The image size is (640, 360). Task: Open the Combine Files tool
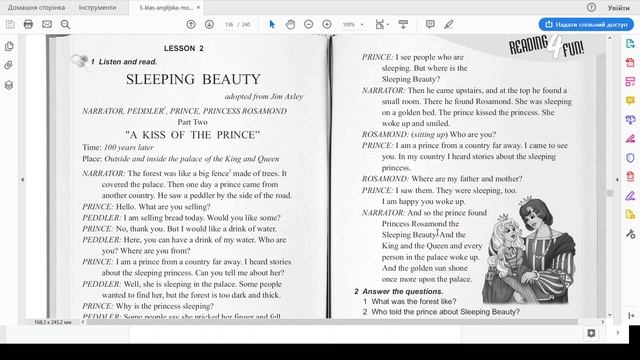[630, 120]
